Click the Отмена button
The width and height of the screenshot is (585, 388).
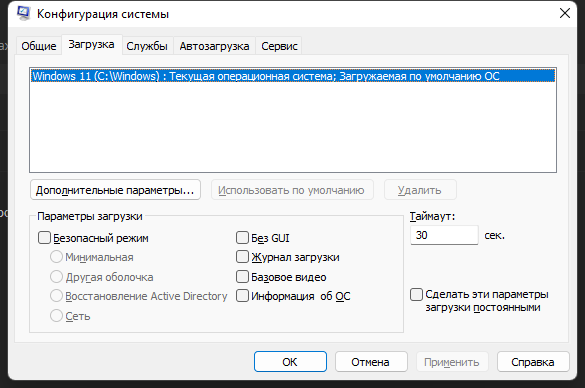pos(371,362)
